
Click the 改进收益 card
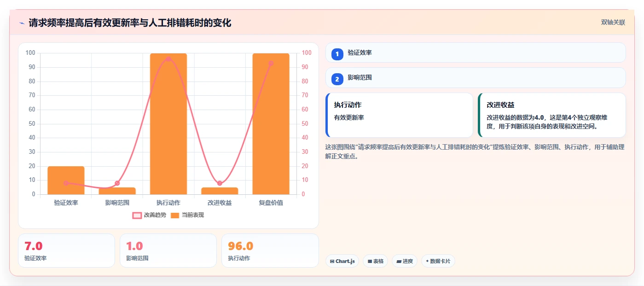[x=552, y=115]
